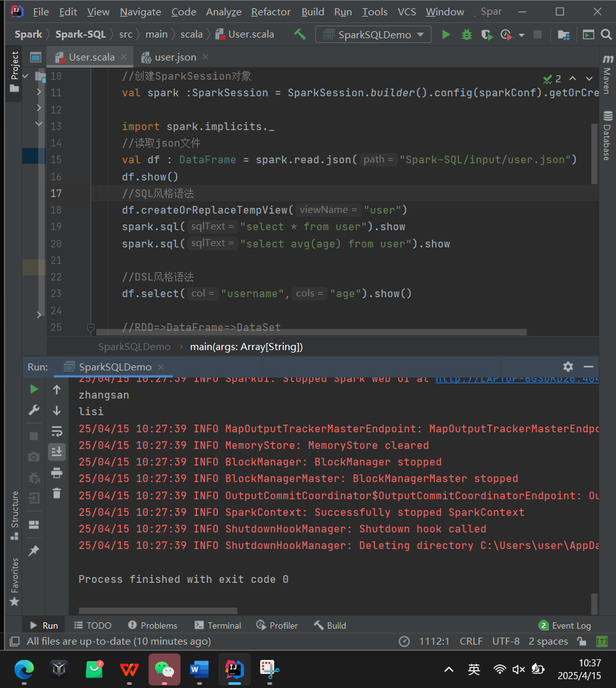Jump up the stack trace arrow
Viewport: 616px width, 688px height.
[x=57, y=389]
